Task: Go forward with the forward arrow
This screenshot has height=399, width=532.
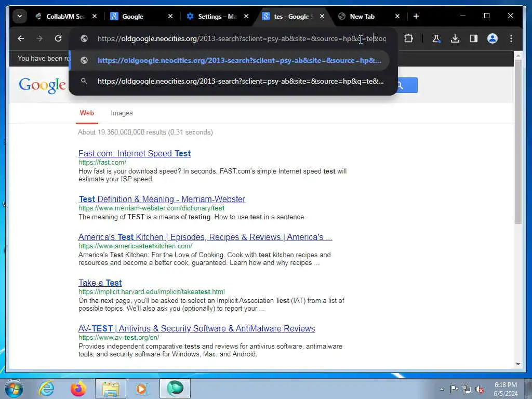Action: (39, 38)
